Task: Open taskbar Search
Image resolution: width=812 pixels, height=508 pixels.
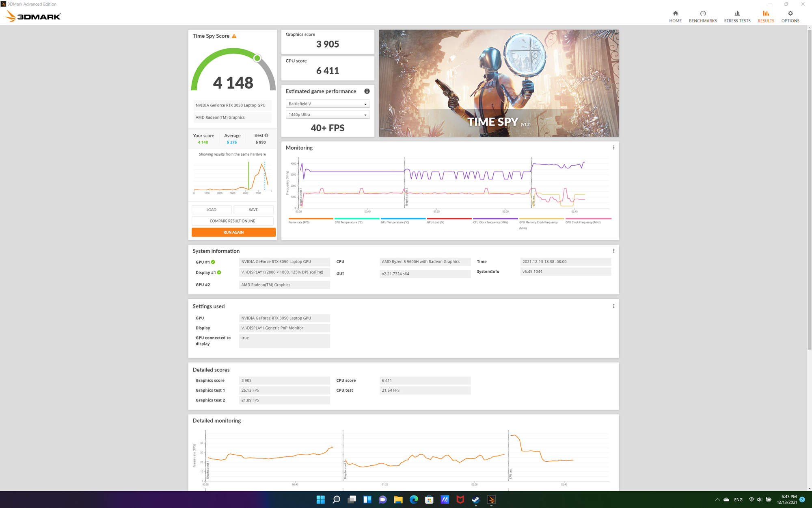Action: pyautogui.click(x=336, y=499)
